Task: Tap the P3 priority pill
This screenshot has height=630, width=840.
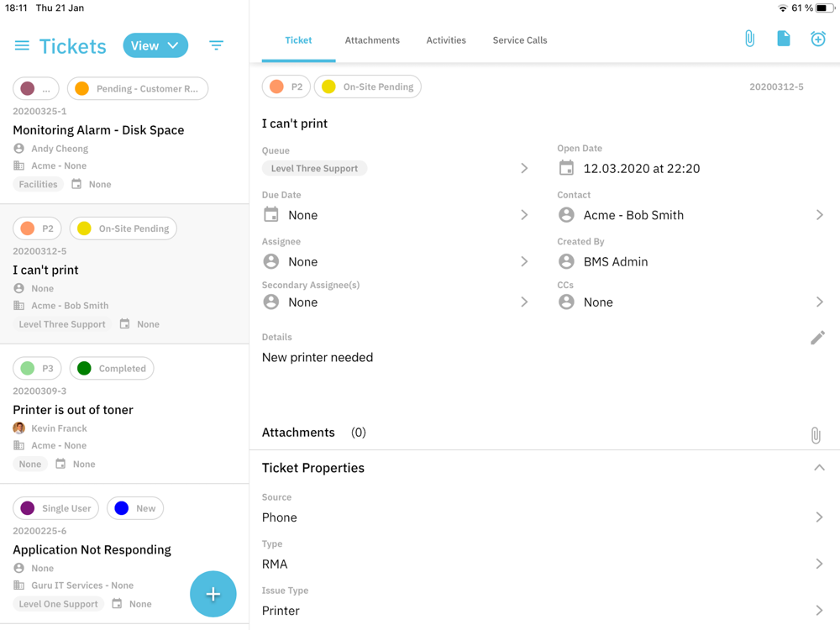Action: [37, 368]
